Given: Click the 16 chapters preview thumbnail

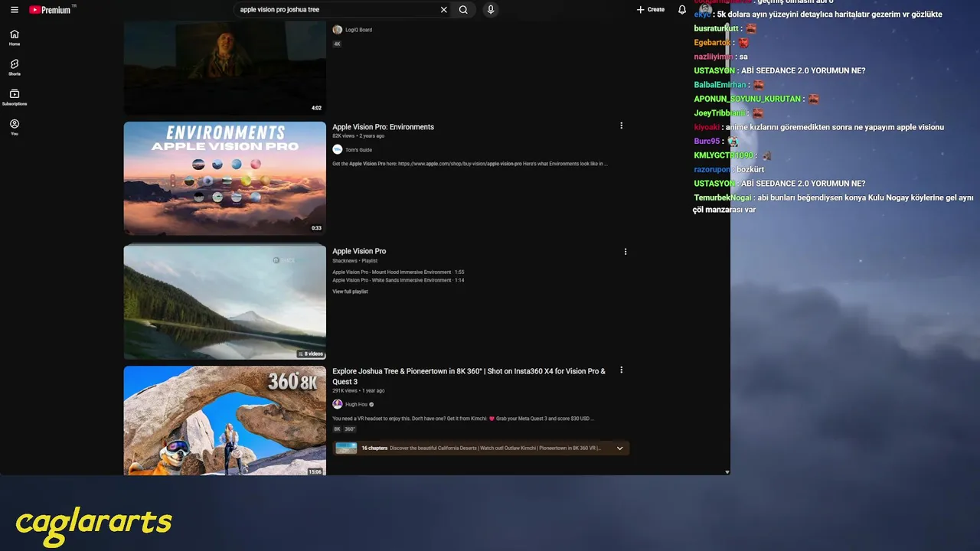Looking at the screenshot, I should pos(346,448).
